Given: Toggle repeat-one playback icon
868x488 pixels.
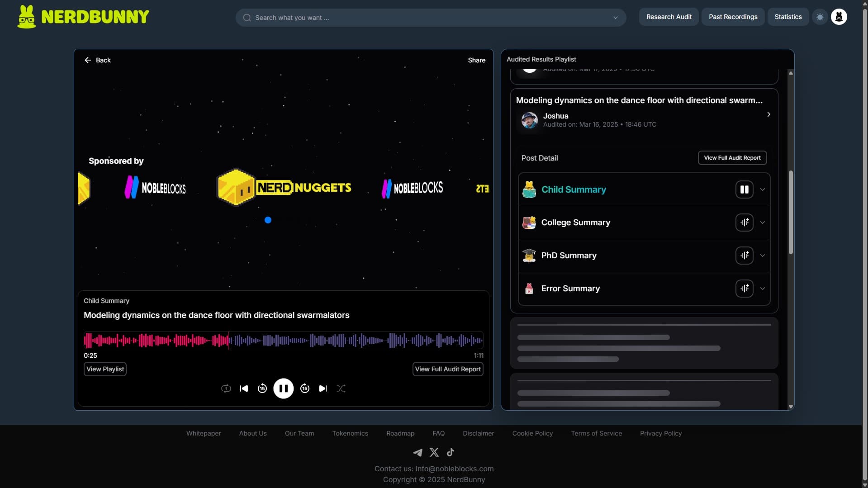Looking at the screenshot, I should 226,389.
